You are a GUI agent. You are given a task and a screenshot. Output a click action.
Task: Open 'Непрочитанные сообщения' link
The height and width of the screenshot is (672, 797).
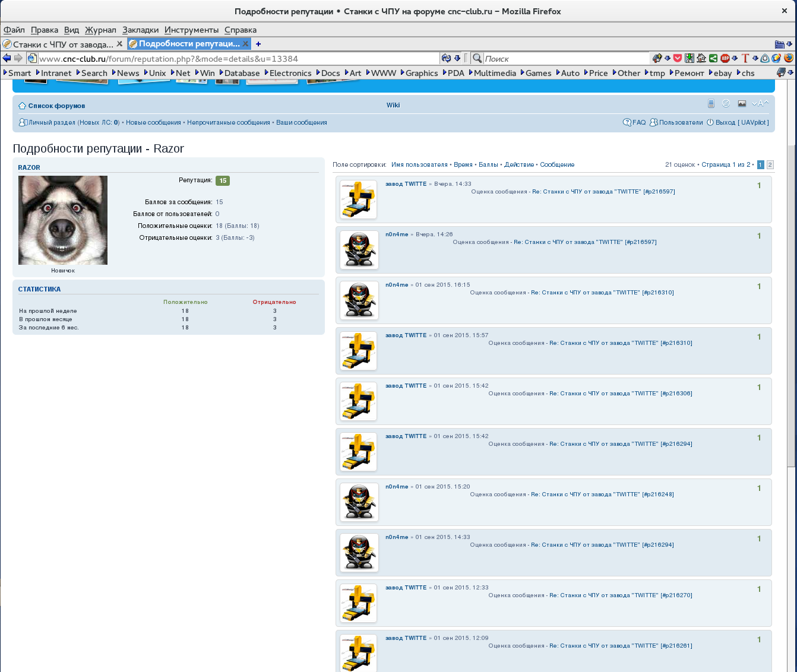pyautogui.click(x=229, y=122)
